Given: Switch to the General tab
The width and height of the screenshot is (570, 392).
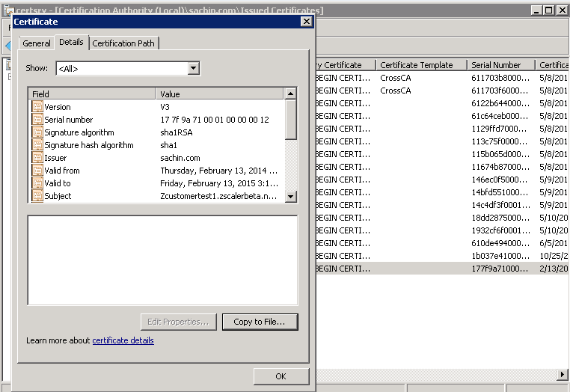Looking at the screenshot, I should pyautogui.click(x=37, y=43).
